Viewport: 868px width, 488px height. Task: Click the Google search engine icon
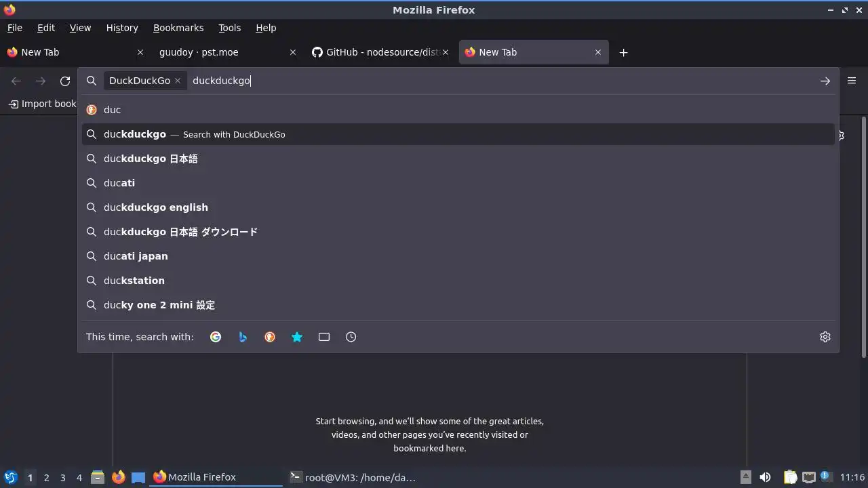click(216, 337)
